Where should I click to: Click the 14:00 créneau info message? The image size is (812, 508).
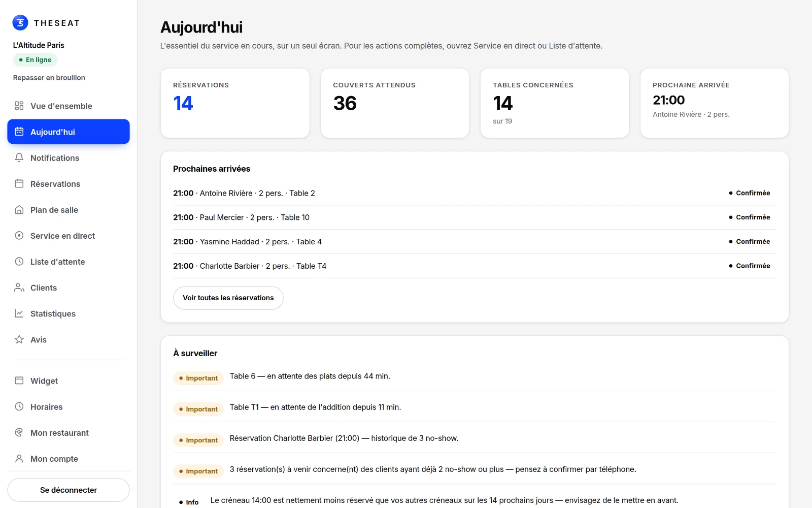444,500
